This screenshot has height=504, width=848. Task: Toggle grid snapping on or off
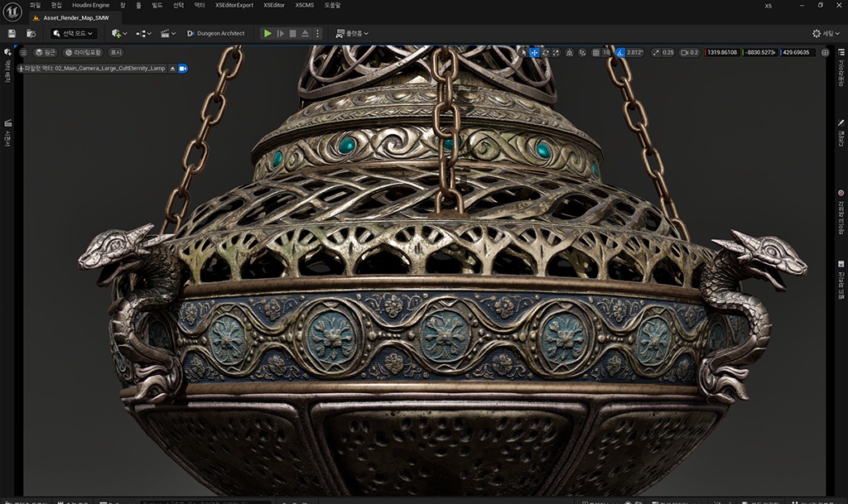[x=596, y=51]
